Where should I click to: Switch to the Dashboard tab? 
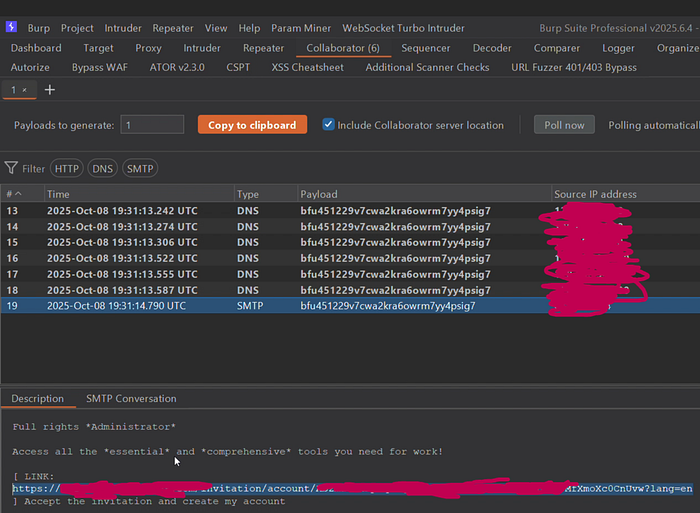point(36,48)
